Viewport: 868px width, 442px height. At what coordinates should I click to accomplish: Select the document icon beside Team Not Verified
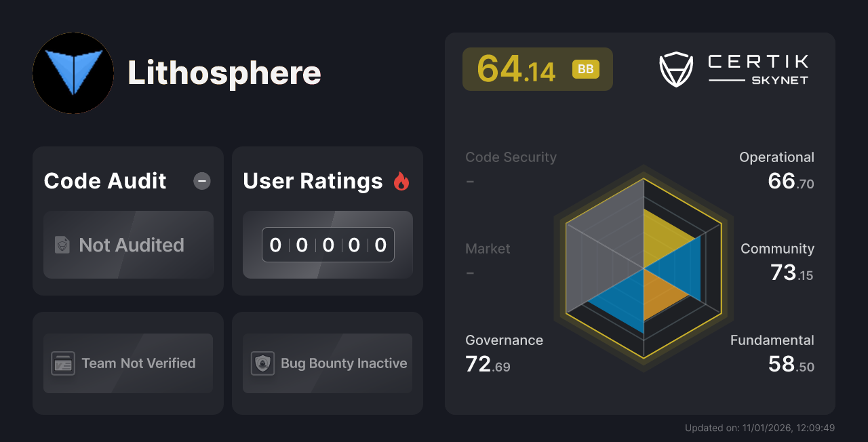63,363
